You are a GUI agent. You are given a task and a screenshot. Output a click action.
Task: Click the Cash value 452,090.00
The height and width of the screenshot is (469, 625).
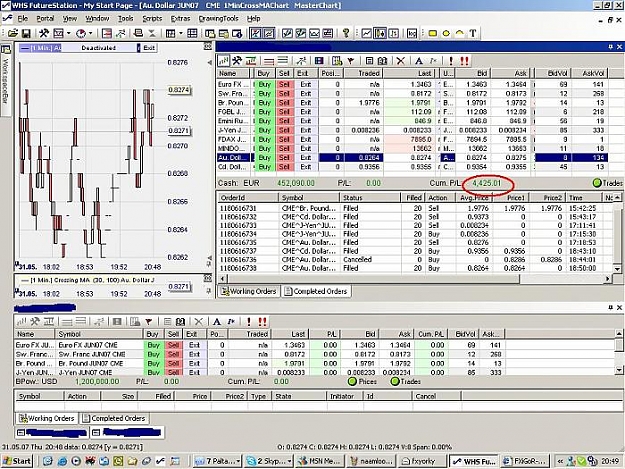point(295,183)
